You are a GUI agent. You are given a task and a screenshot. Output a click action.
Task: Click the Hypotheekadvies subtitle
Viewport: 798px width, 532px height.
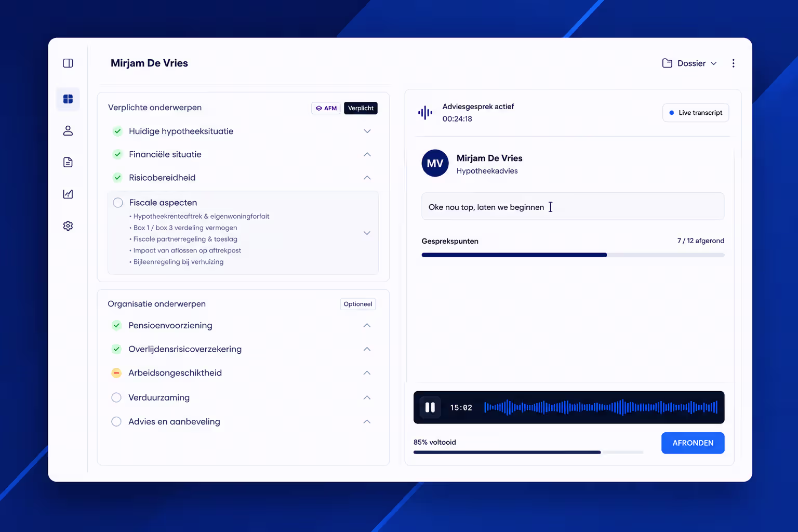click(x=487, y=171)
